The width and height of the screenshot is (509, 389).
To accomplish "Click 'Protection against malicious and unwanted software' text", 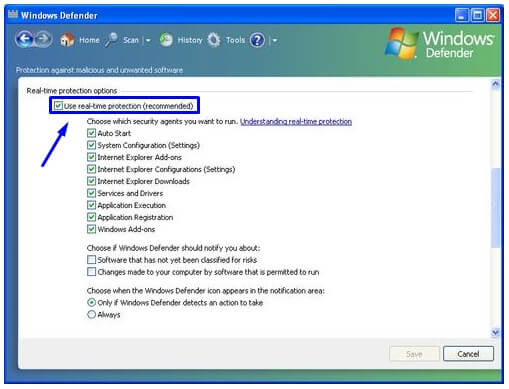I will (x=99, y=70).
